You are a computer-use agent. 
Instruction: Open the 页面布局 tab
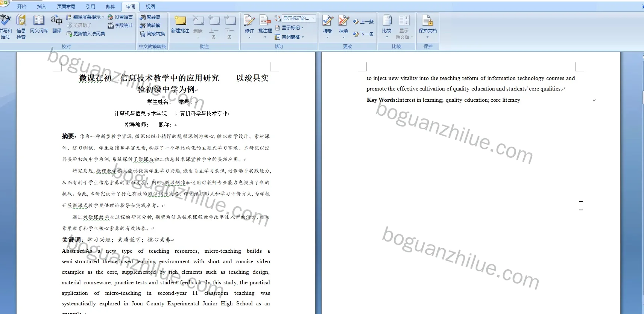pos(66,6)
